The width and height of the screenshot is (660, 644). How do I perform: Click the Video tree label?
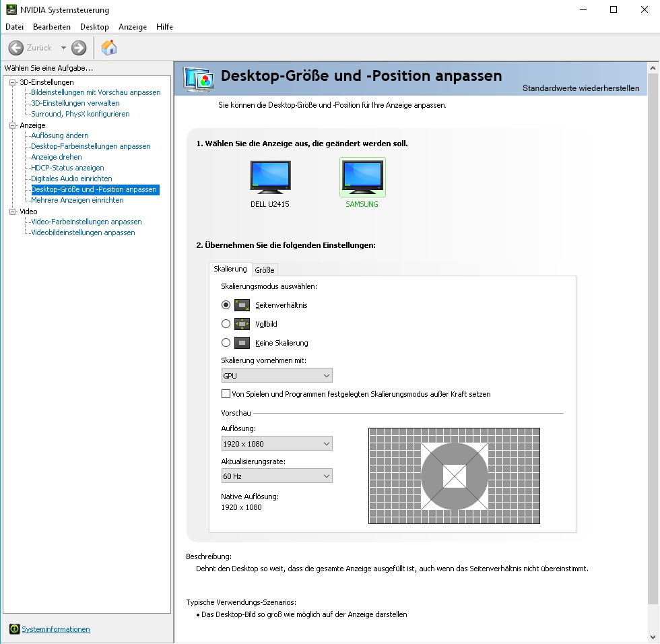pos(28,212)
